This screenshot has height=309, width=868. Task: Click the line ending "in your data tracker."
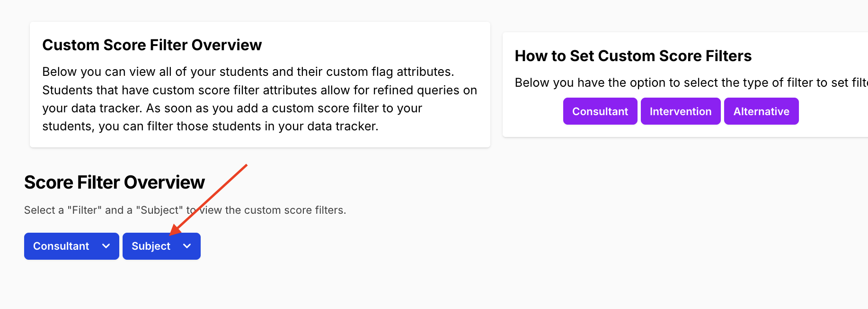[210, 127]
